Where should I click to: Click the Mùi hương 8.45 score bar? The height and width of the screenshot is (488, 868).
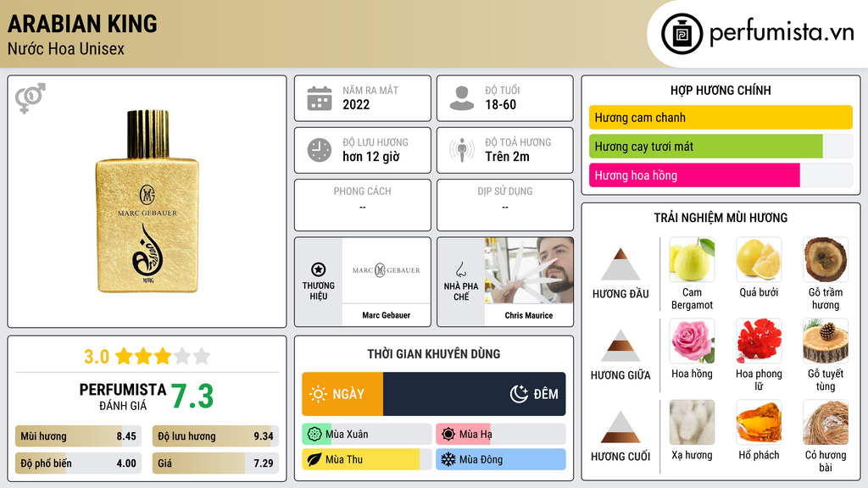point(79,436)
